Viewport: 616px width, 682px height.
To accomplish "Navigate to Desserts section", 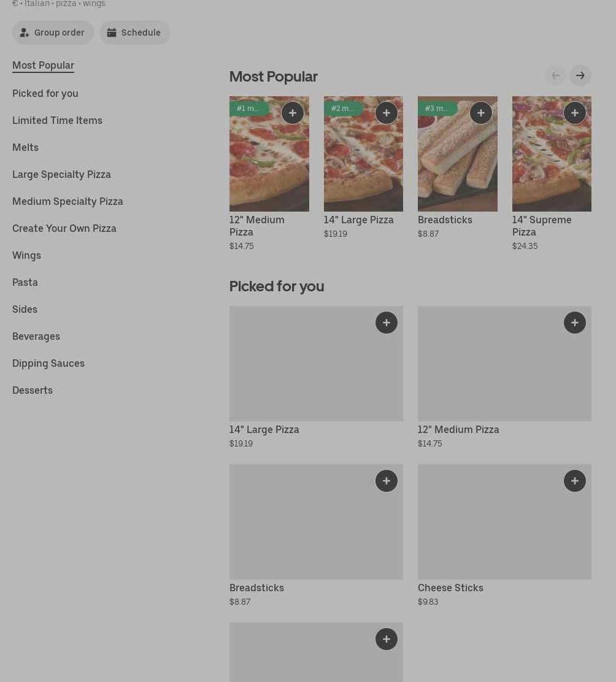I will click(33, 390).
